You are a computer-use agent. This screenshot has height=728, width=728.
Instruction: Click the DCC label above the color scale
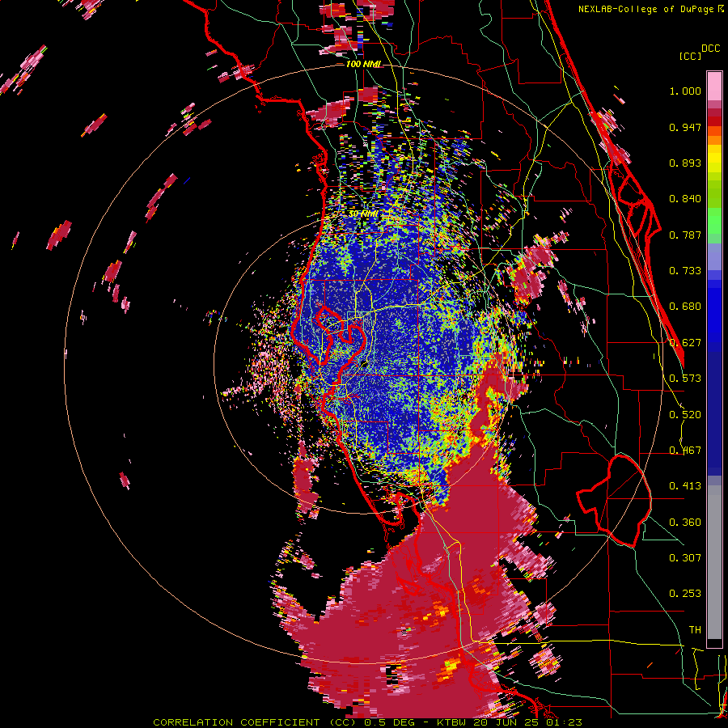710,49
